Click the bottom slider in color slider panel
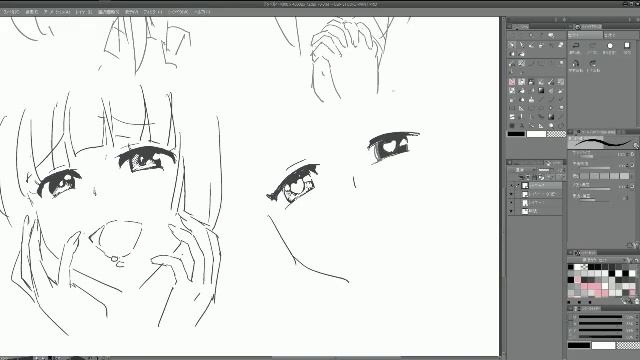Screen dimensions: 640x360 (x=600, y=336)
